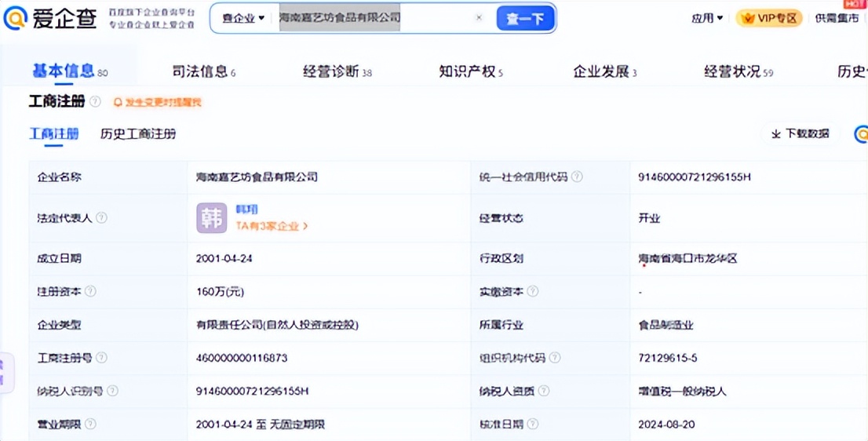Switch to the 司法信息 tab
Screen dimensions: 868x441
click(x=204, y=71)
